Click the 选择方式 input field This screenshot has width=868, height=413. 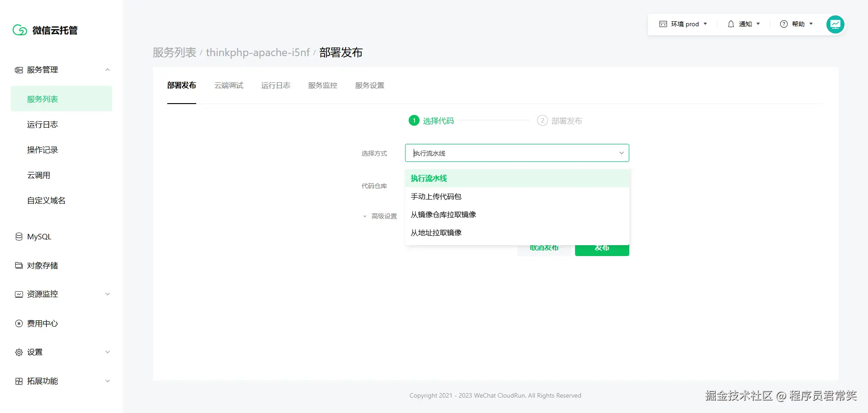517,153
